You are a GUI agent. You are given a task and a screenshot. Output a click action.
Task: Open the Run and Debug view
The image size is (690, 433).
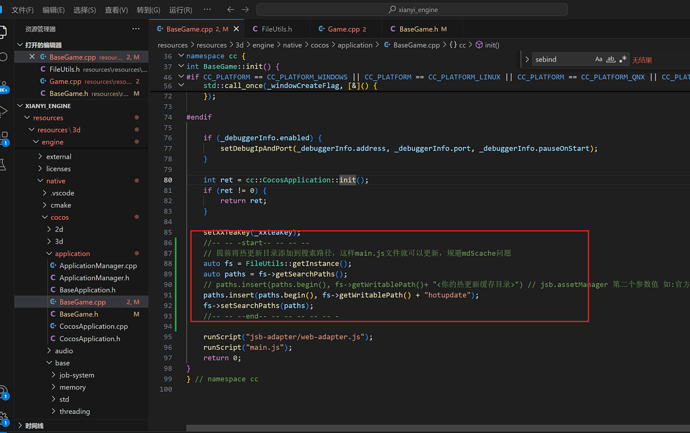click(4, 111)
